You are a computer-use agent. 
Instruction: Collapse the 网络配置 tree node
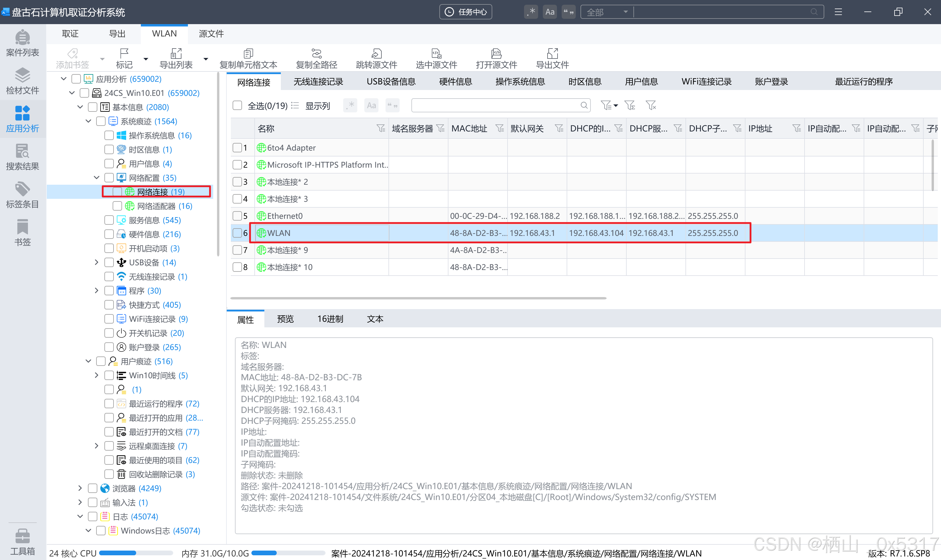(x=96, y=177)
